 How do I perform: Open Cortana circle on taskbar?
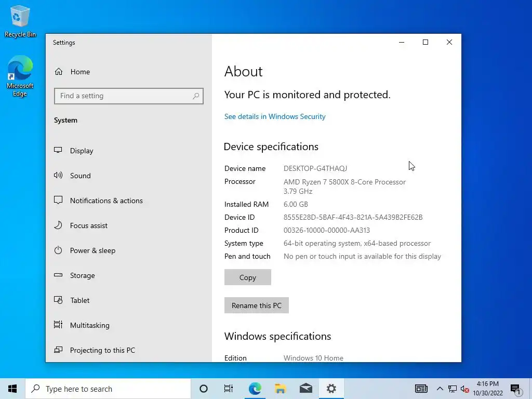pyautogui.click(x=204, y=389)
